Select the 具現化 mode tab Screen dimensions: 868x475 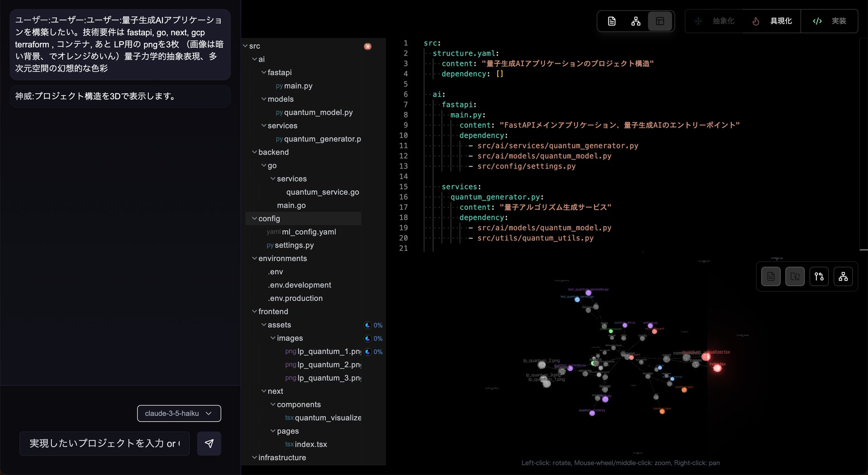772,21
